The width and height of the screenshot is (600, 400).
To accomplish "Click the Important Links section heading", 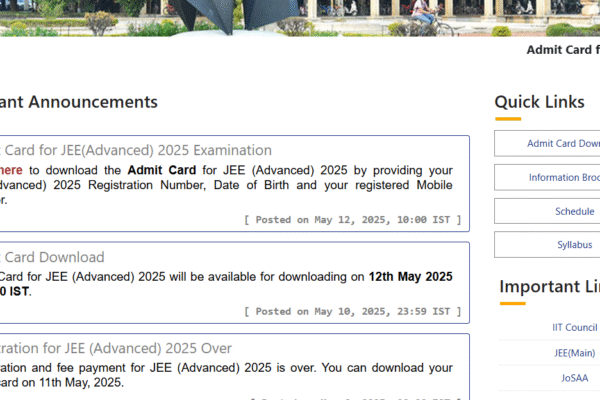I will click(549, 287).
